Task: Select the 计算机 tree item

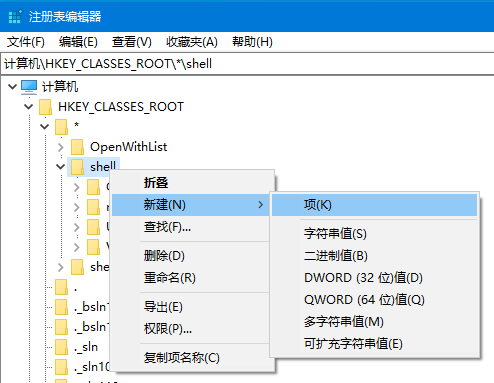Action: pos(60,87)
